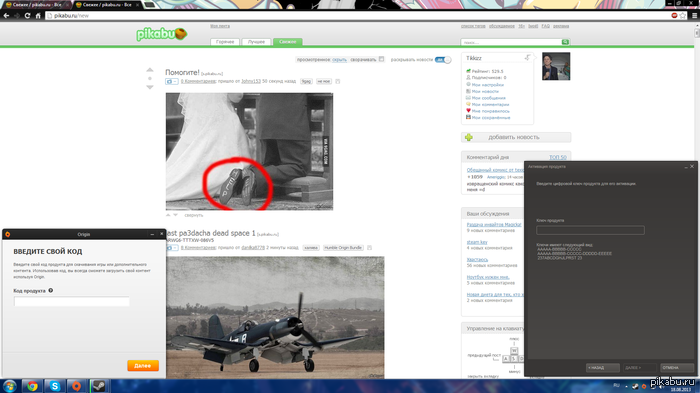Reload the page in Chrome
The image size is (700, 393).
point(27,16)
